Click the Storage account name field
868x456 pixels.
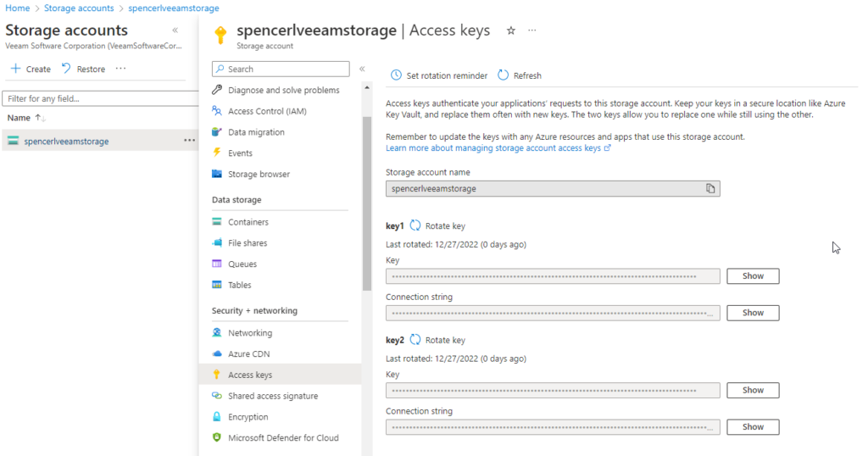point(553,189)
